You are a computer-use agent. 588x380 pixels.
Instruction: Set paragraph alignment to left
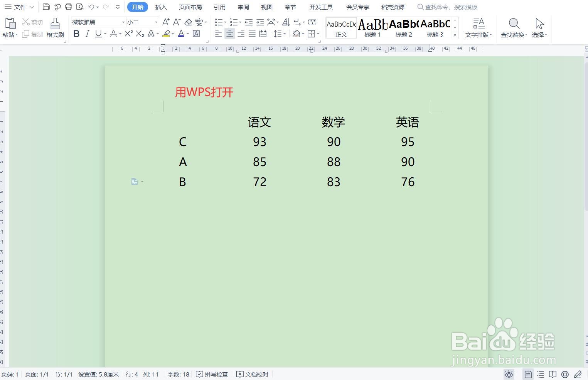point(218,34)
